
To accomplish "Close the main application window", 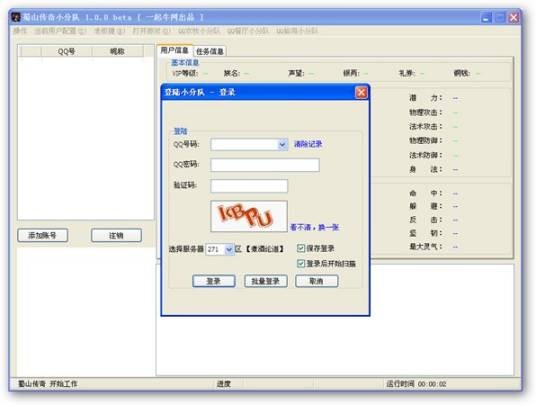I will (514, 17).
